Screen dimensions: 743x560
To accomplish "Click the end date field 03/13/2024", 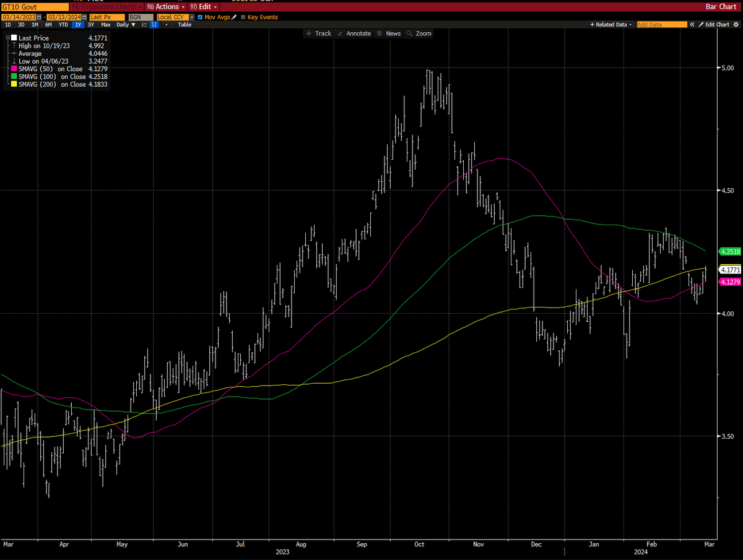I will (x=64, y=17).
